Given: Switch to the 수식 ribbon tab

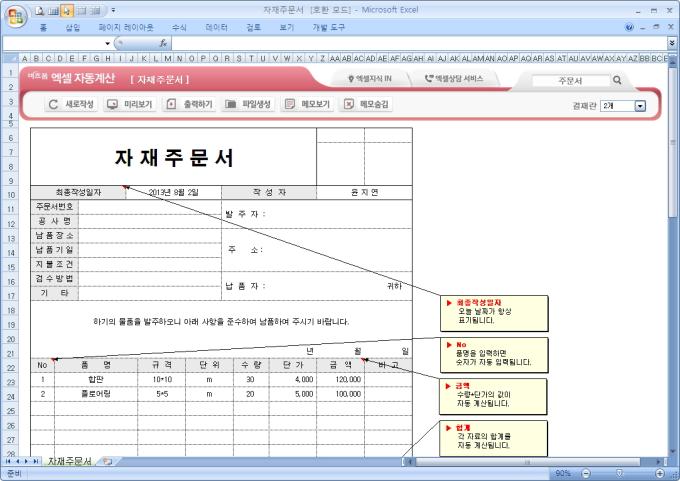Looking at the screenshot, I should pos(179,27).
